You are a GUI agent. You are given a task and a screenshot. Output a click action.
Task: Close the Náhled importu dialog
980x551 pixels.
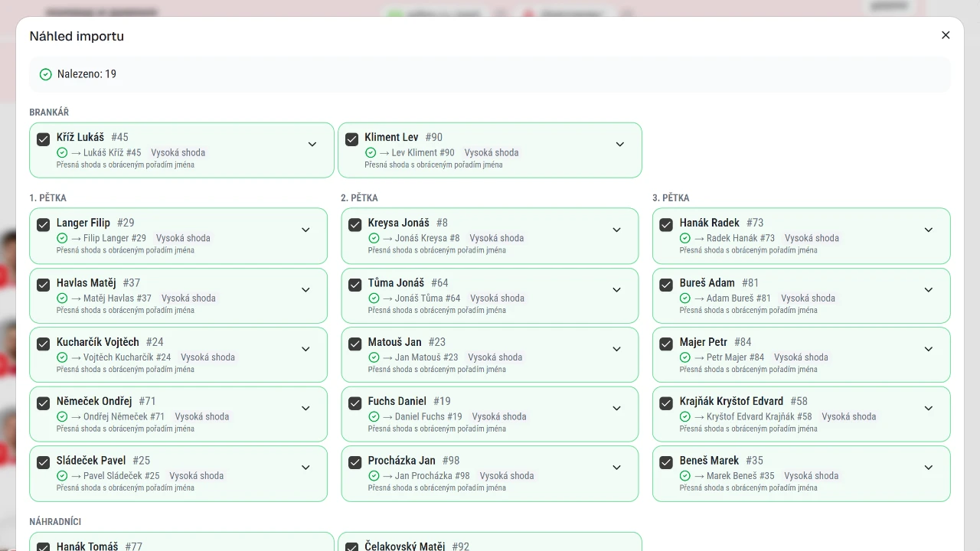click(946, 35)
